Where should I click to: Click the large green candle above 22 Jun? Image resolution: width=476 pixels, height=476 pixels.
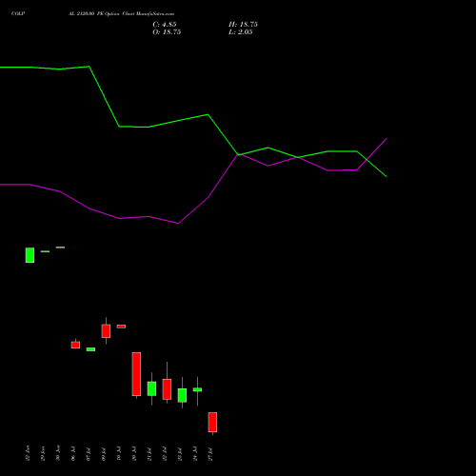tap(30, 255)
